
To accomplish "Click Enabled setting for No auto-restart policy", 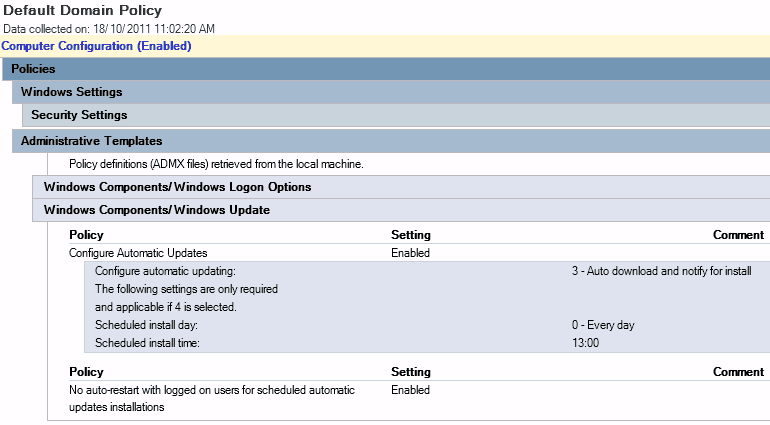I will tap(410, 390).
